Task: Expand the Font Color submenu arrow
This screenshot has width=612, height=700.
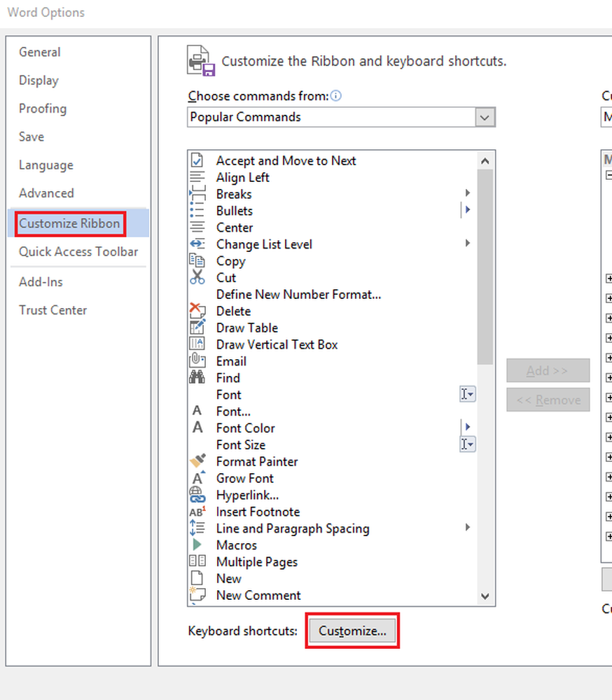Action: coord(467,428)
